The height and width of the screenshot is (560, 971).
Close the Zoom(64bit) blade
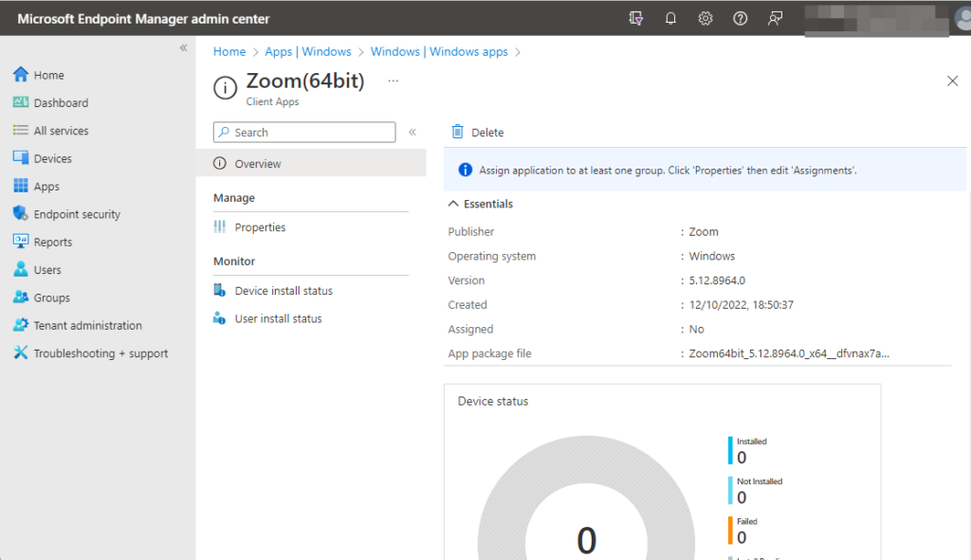952,81
